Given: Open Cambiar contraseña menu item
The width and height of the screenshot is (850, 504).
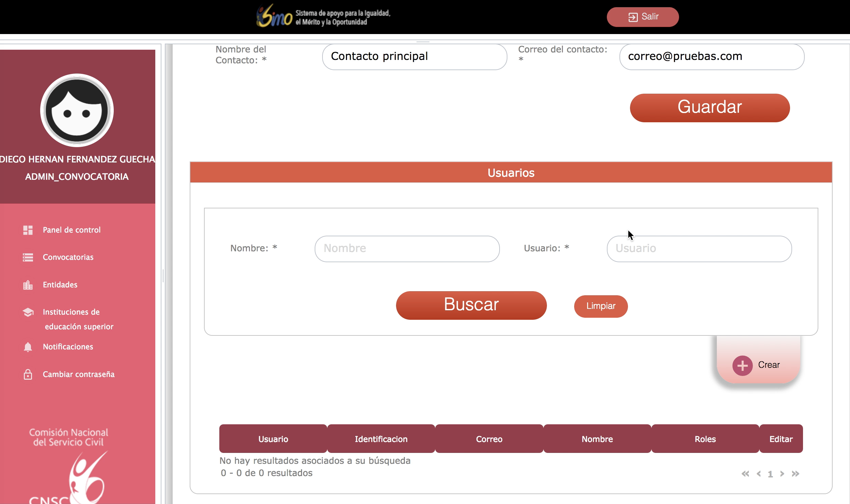Looking at the screenshot, I should [x=79, y=374].
